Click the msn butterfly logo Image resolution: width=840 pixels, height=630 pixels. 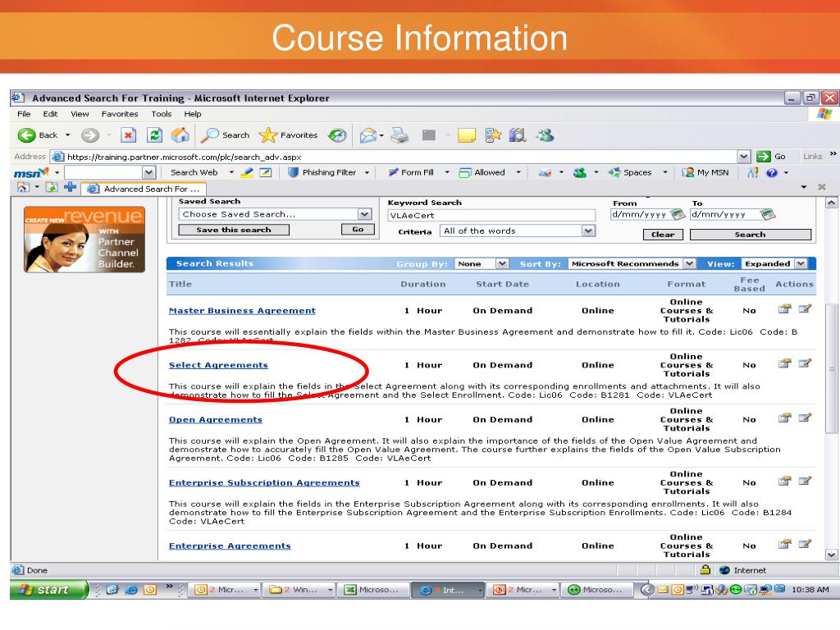31,172
